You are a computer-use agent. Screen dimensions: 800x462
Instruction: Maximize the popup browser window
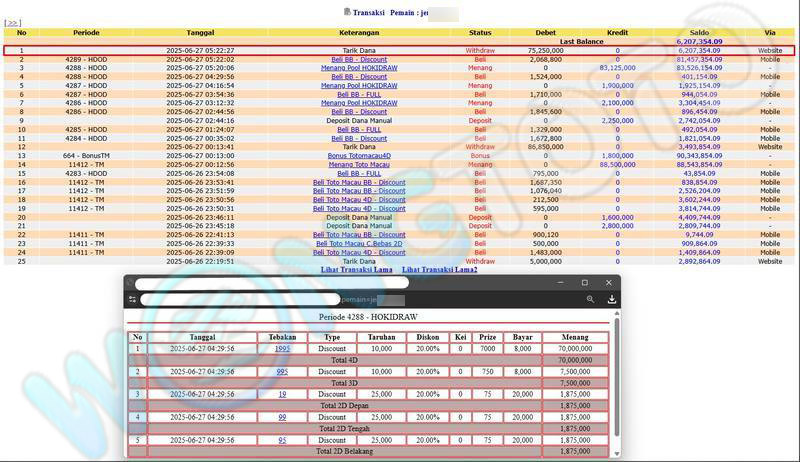(585, 283)
